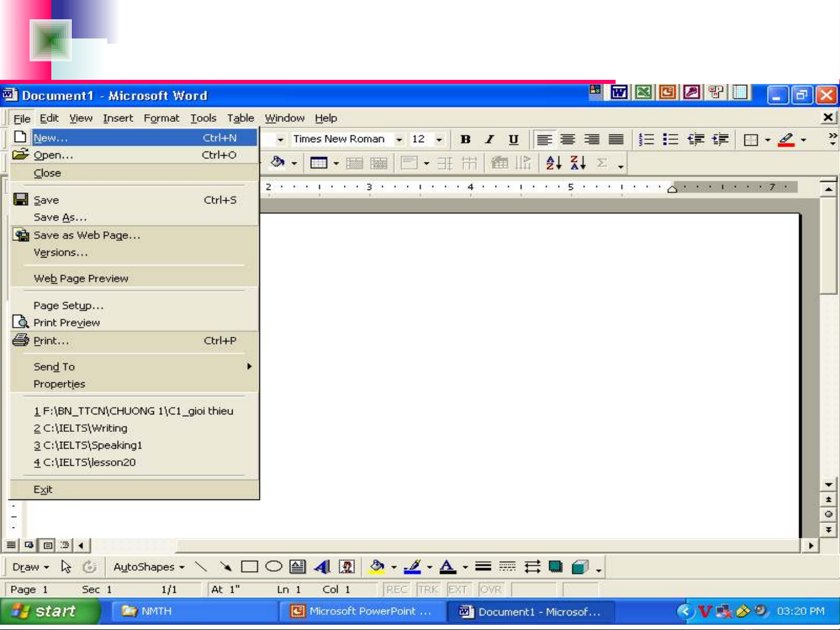Open recent file C:\IELTS\Writing

pos(85,428)
